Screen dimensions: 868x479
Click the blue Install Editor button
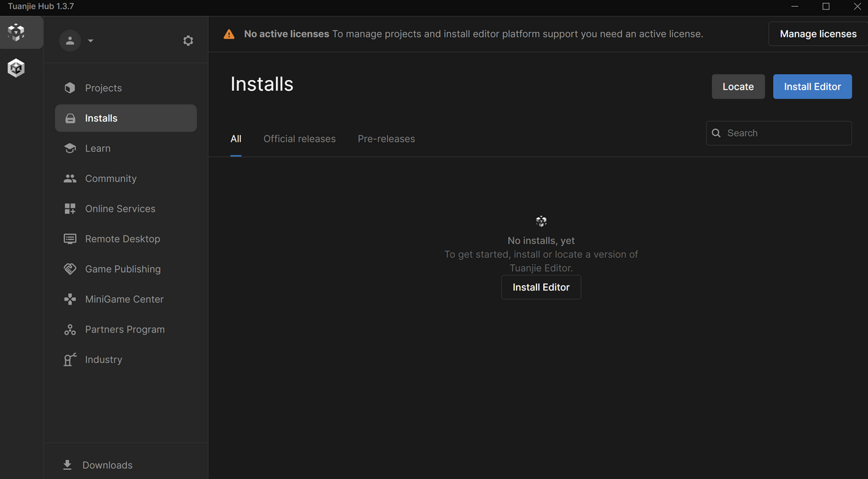click(x=812, y=87)
